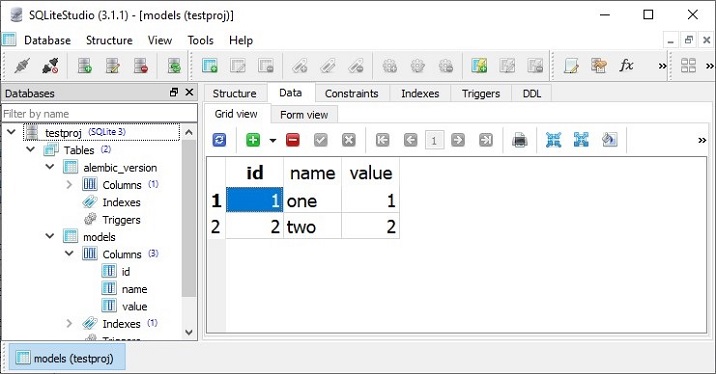This screenshot has height=374, width=716.
Task: Click the print or export data icon
Action: [520, 140]
